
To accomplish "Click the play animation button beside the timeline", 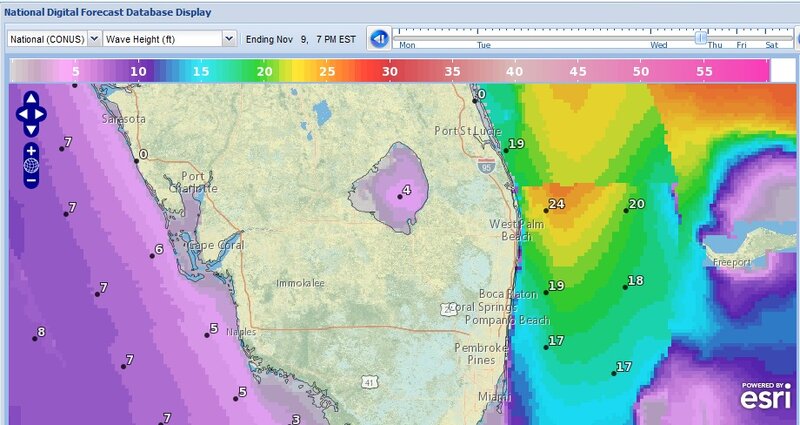I will pos(379,38).
